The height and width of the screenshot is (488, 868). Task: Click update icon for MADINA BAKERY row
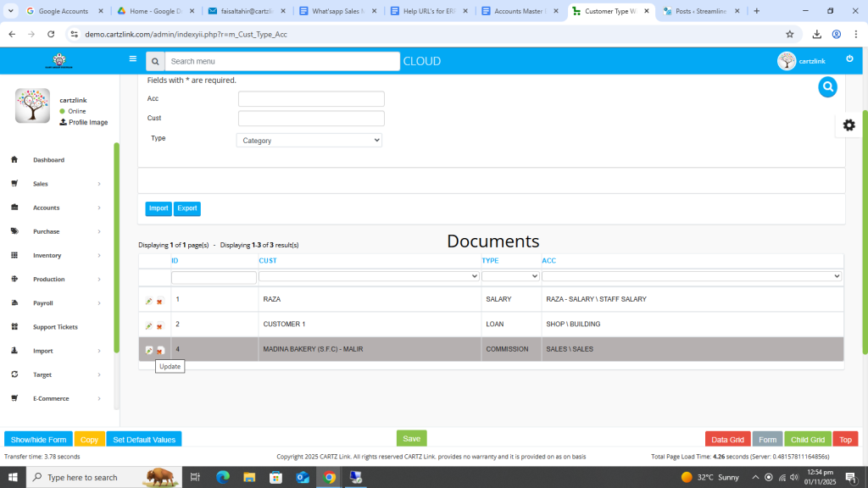click(149, 350)
